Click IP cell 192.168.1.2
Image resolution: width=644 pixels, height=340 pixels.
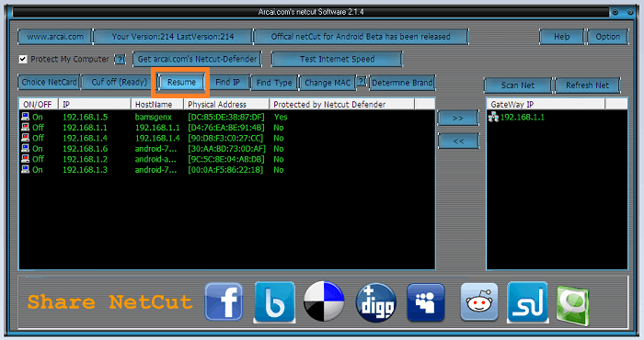[85, 159]
